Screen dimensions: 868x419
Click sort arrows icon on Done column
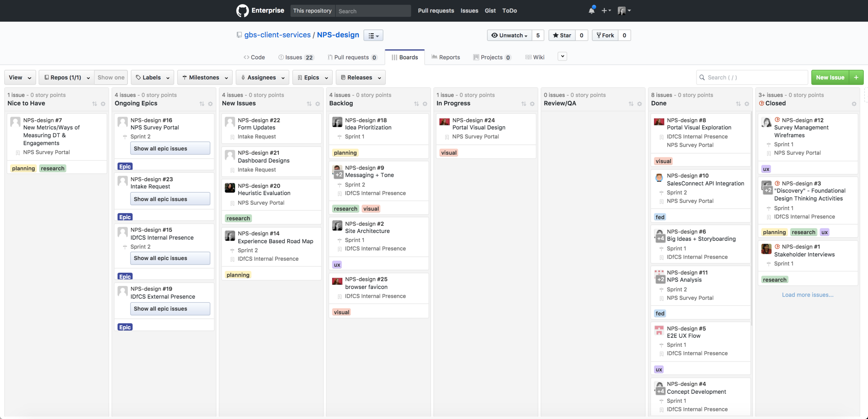pyautogui.click(x=738, y=104)
